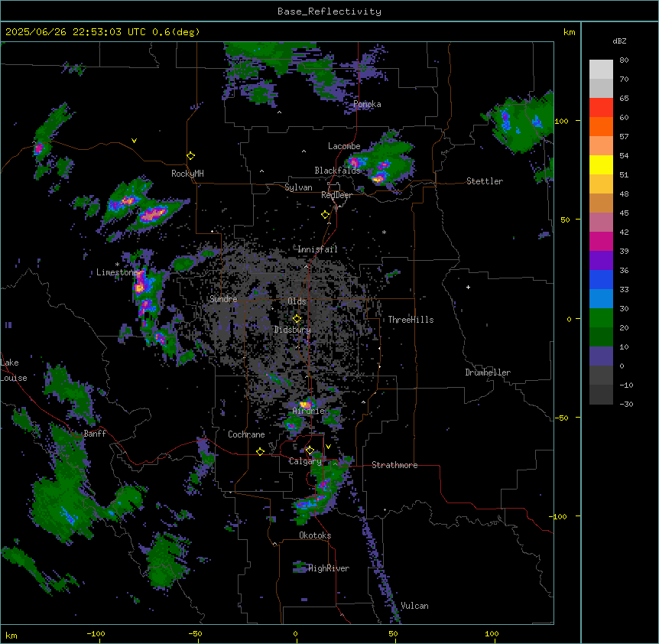
Task: Click the Innisfail town label
Action: pyautogui.click(x=317, y=249)
